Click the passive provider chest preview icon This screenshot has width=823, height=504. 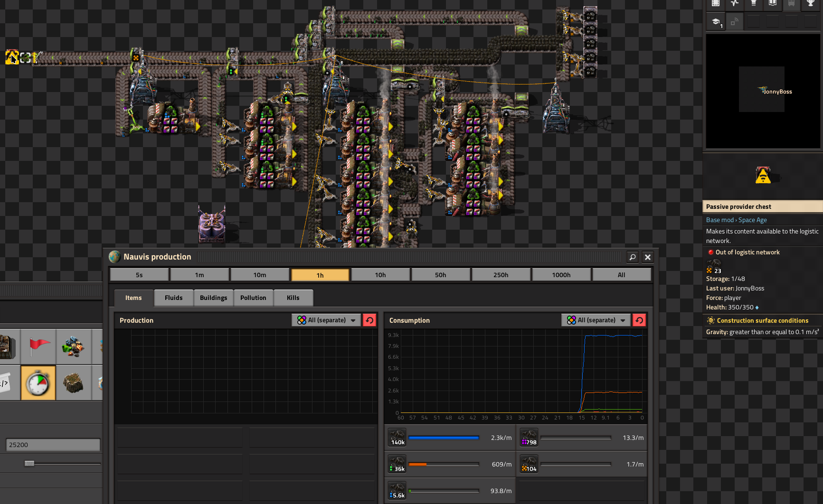763,175
